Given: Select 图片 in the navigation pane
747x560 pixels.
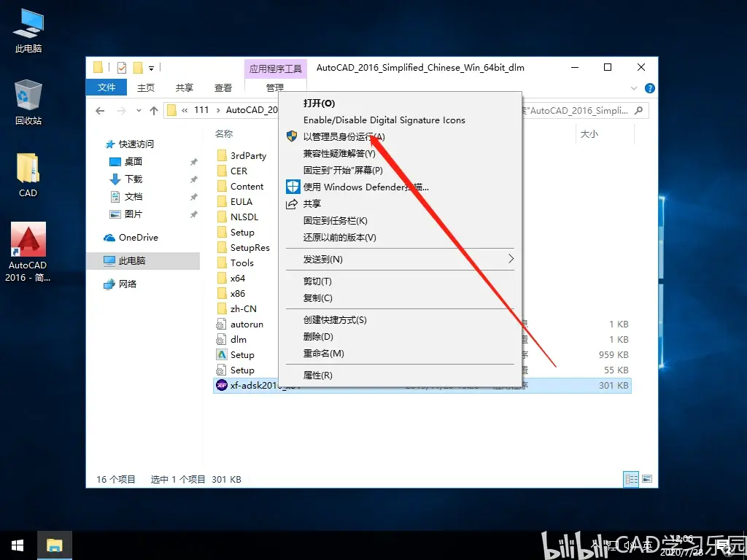Looking at the screenshot, I should coord(133,214).
